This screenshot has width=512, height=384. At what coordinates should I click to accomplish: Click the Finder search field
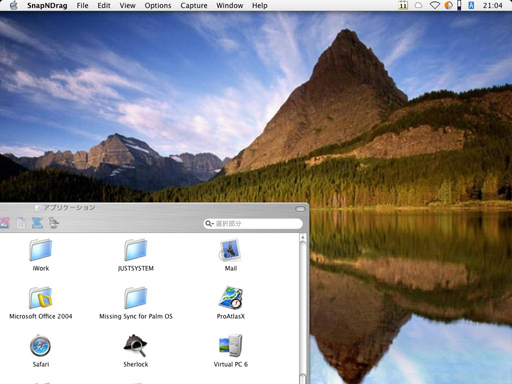coord(253,223)
